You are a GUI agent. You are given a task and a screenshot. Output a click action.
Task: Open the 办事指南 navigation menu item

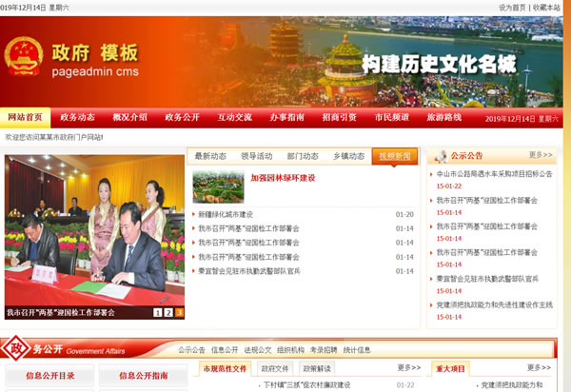pyautogui.click(x=286, y=117)
